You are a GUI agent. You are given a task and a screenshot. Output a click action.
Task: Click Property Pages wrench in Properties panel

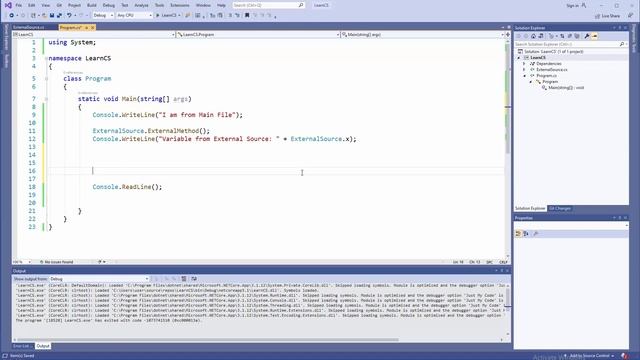click(536, 233)
